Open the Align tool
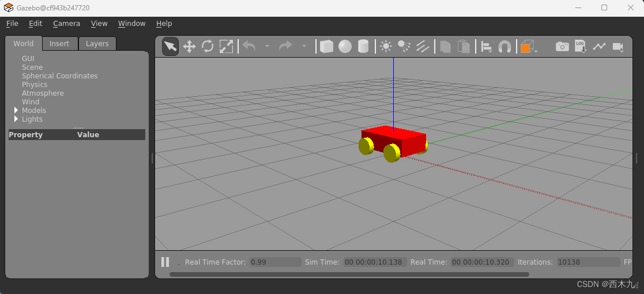Image resolution: width=644 pixels, height=294 pixels. (x=487, y=47)
